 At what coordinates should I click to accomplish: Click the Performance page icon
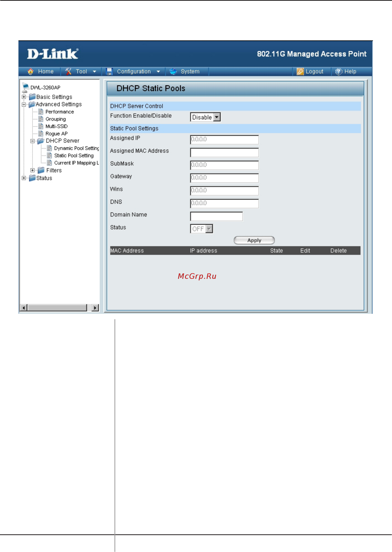coord(41,112)
